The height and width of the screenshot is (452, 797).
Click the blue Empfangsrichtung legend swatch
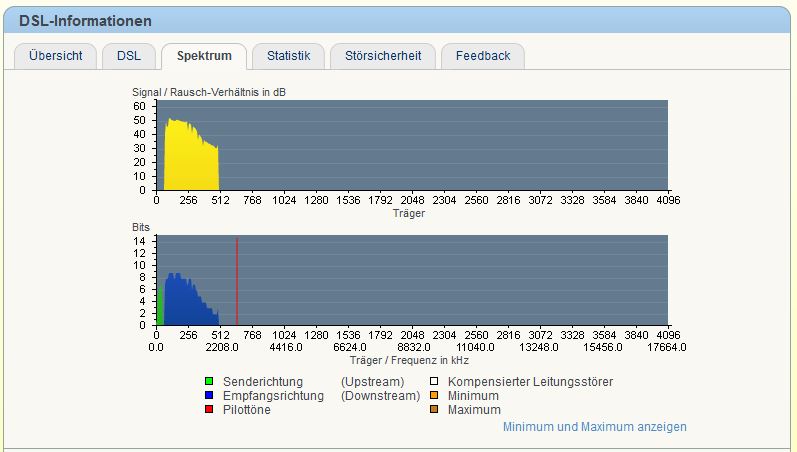pos(209,396)
